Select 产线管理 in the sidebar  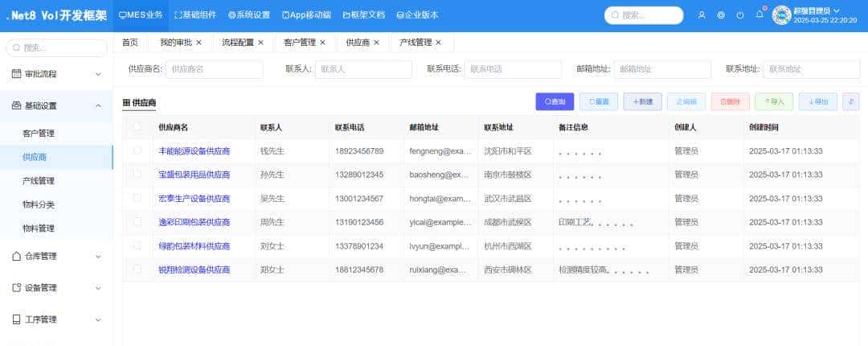tap(39, 181)
